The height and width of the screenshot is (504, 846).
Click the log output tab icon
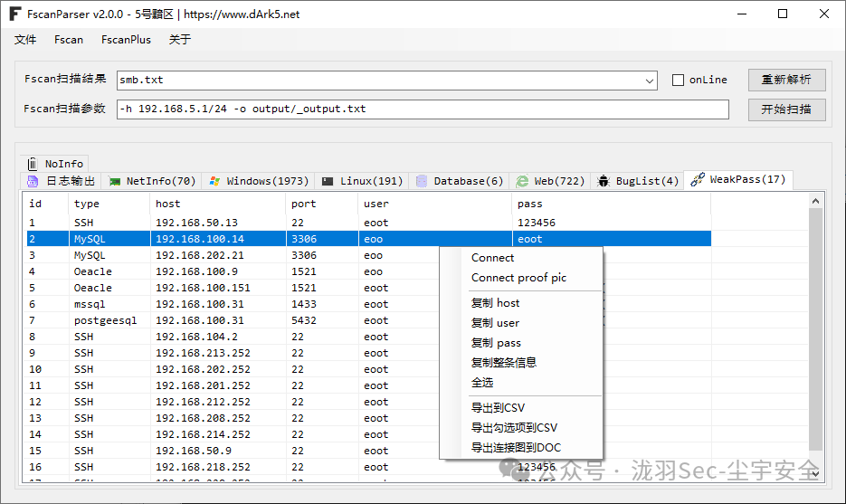click(x=33, y=181)
